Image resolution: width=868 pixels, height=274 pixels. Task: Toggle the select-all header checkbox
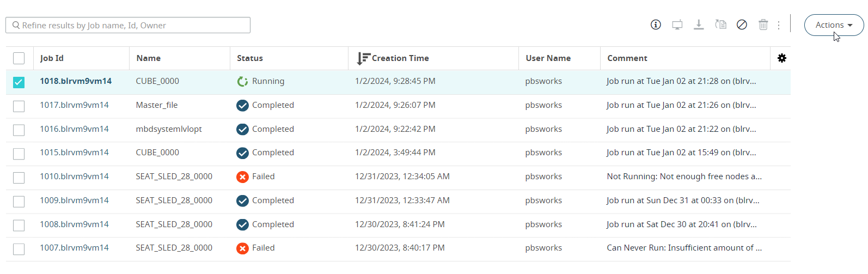[19, 58]
